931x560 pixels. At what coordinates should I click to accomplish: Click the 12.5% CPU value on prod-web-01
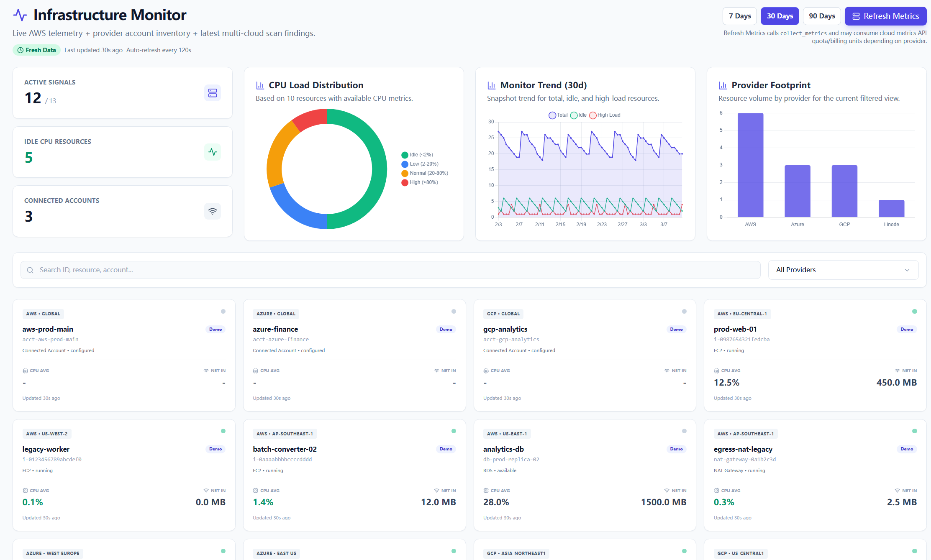click(x=726, y=383)
